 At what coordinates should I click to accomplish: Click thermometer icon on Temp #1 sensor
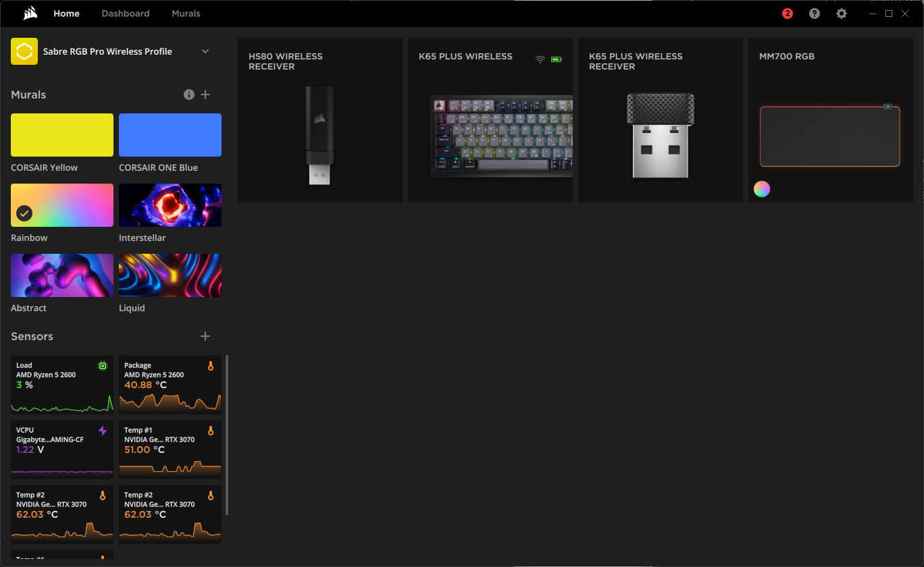coord(211,431)
